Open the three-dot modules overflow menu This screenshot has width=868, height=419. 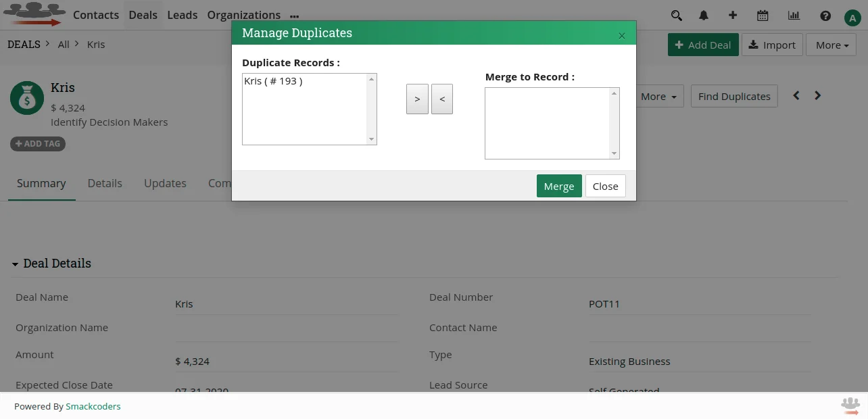(294, 15)
